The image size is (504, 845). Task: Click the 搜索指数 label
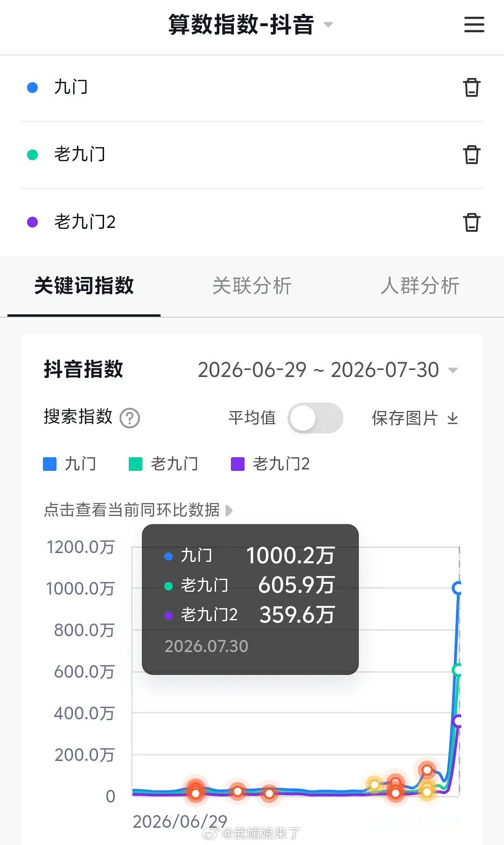(x=78, y=417)
